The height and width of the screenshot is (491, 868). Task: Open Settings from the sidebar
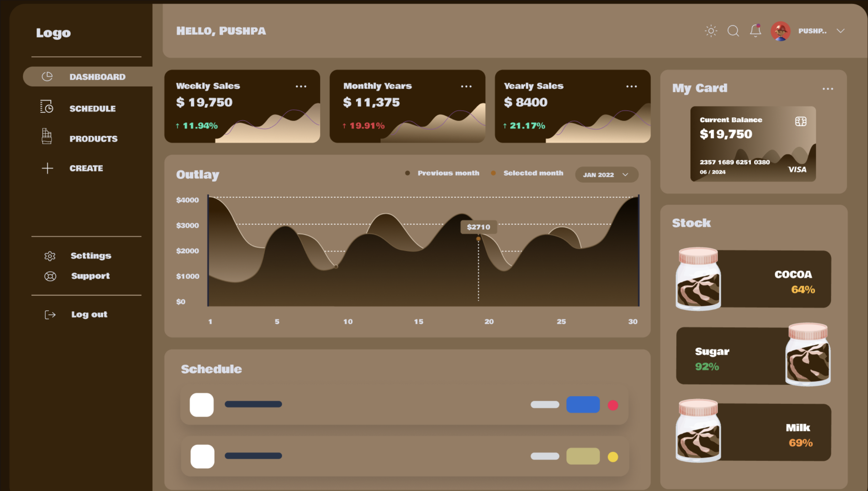click(x=90, y=256)
